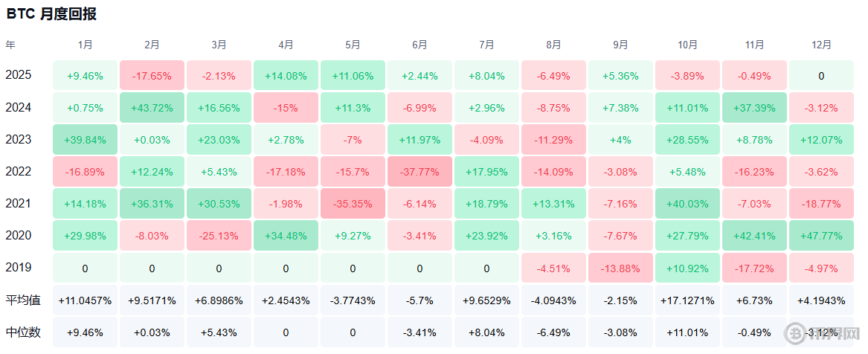Click the +43.72% cell for February 2024
Image resolution: width=868 pixels, height=354 pixels.
[x=152, y=107]
